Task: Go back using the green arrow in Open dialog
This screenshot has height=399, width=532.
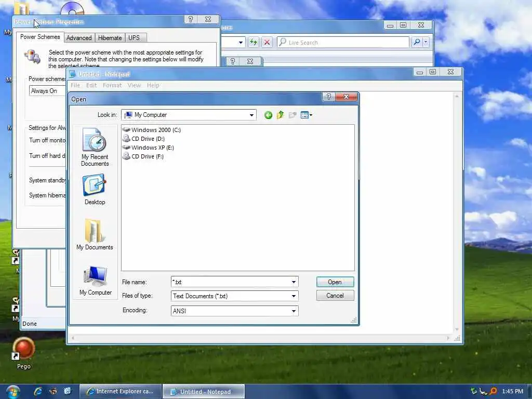Action: (x=268, y=115)
